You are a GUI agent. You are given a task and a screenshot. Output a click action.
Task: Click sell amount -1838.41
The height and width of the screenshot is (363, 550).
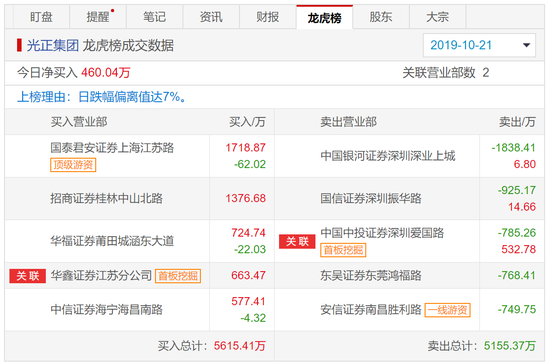(x=514, y=148)
